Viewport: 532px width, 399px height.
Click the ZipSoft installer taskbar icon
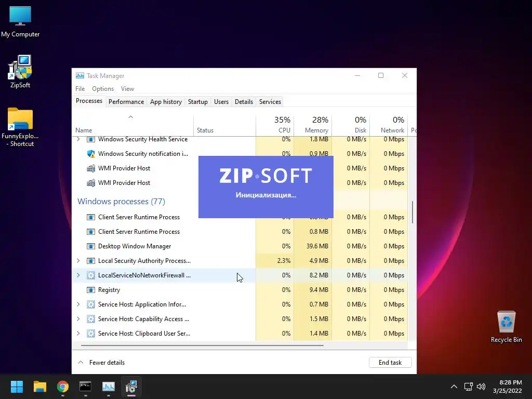(x=131, y=387)
